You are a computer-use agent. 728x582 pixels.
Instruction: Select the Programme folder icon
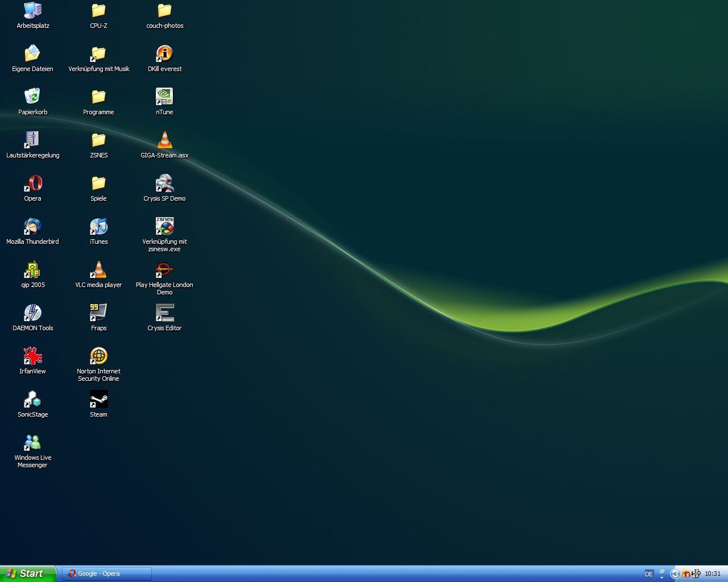[x=98, y=97]
